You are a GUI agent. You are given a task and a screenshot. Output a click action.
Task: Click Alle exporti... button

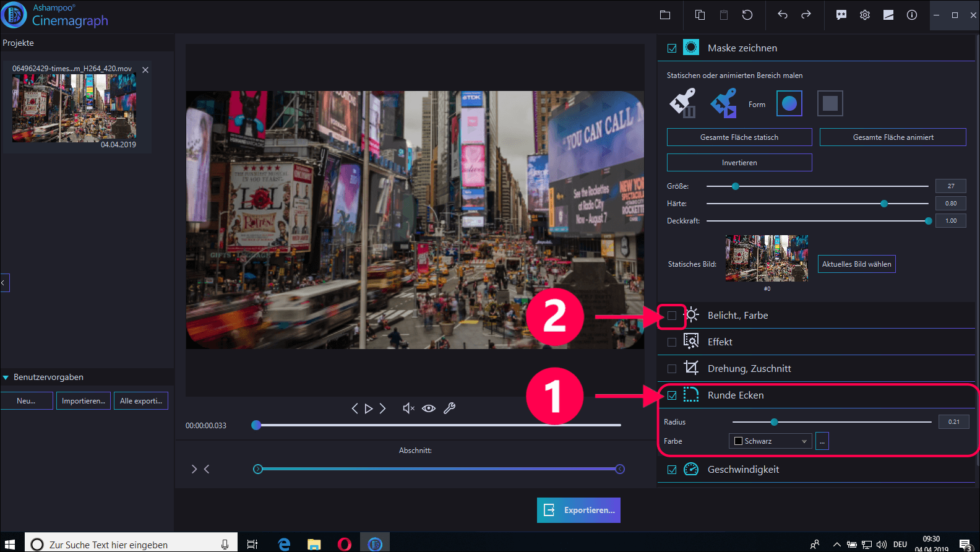click(141, 401)
